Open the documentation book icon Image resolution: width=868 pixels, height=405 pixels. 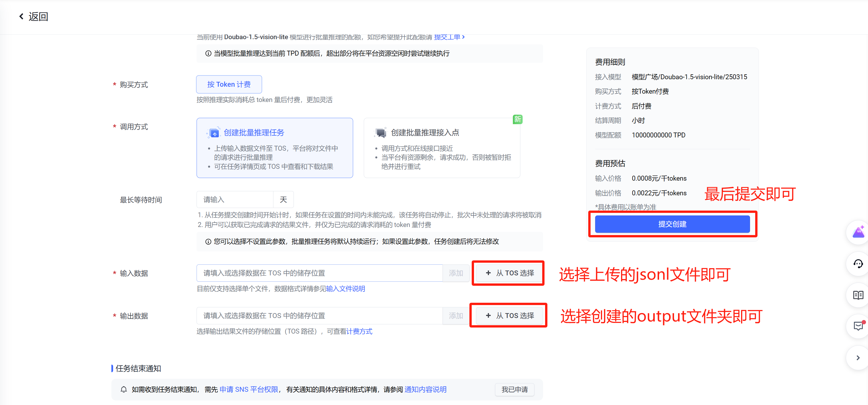858,295
